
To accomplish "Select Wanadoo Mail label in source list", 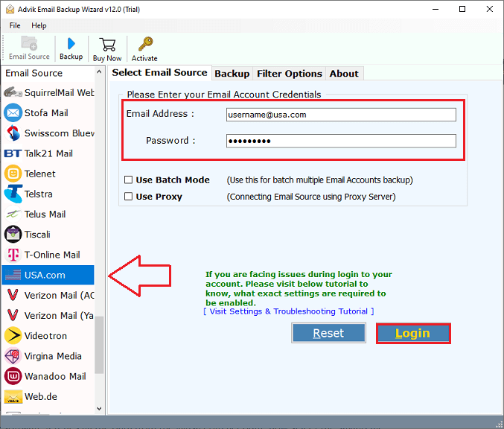I will 55,376.
